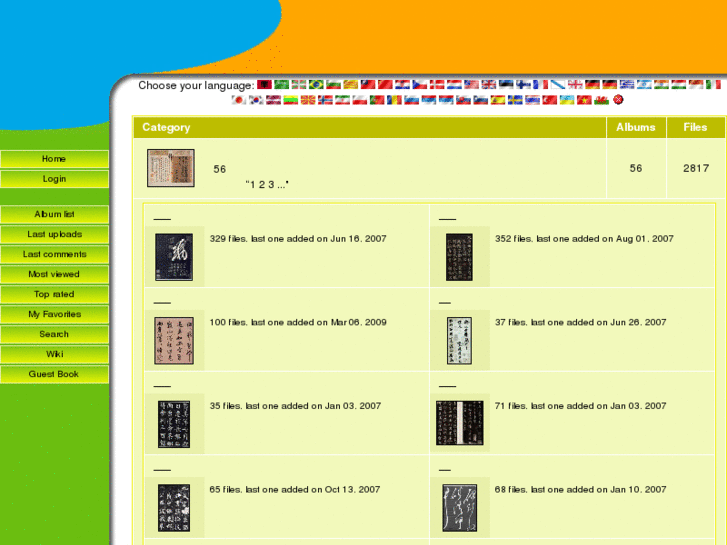
Task: Click the Albums column header
Action: (636, 128)
